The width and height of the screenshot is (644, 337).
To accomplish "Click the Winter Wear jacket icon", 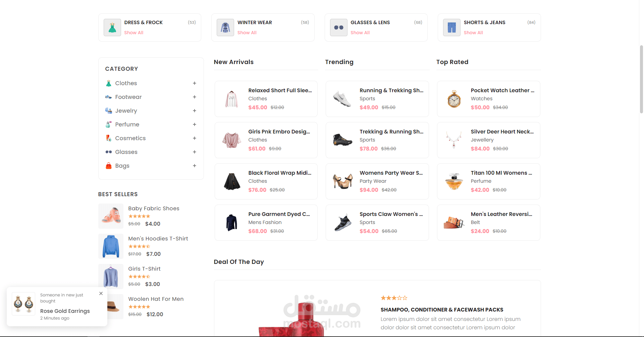I will [x=225, y=27].
